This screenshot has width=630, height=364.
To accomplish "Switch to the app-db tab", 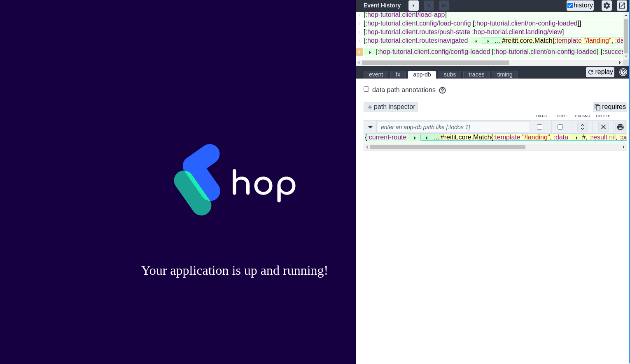I will pos(422,74).
